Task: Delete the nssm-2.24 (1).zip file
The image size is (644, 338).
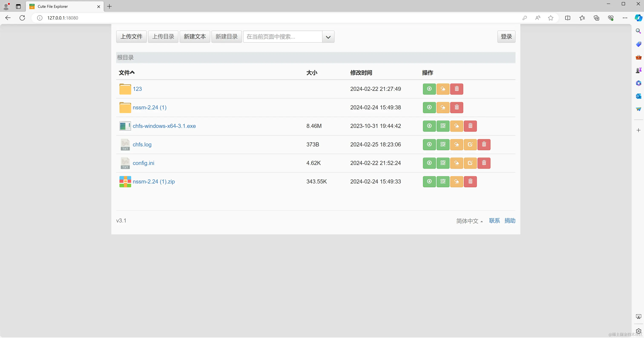Action: point(470,181)
